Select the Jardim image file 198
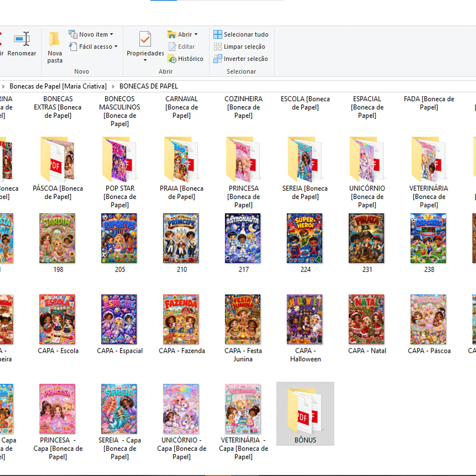 [57, 238]
